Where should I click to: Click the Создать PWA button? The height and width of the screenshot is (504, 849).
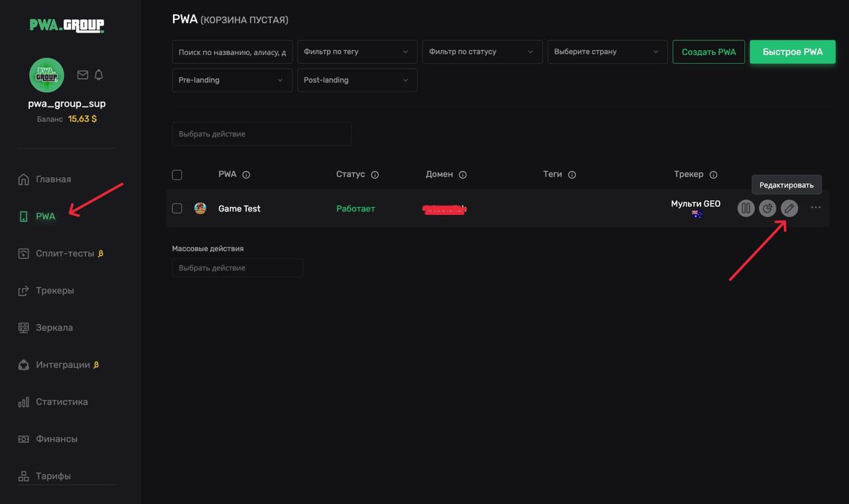(x=708, y=52)
